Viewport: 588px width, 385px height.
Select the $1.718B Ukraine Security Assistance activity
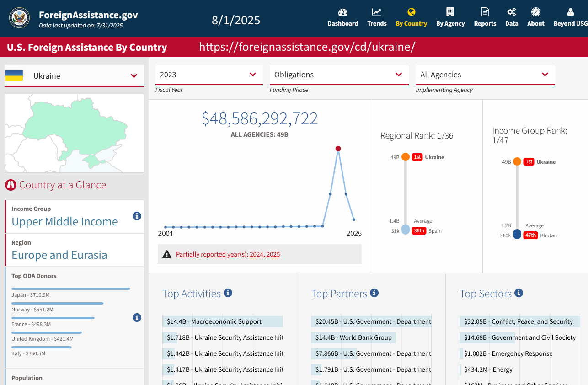[x=223, y=337]
